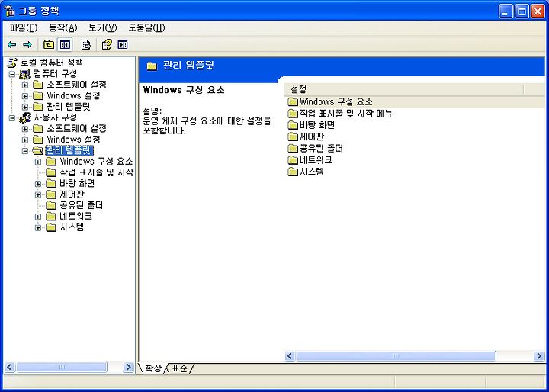
Task: Open the Help toolbar icon
Action: tap(107, 44)
